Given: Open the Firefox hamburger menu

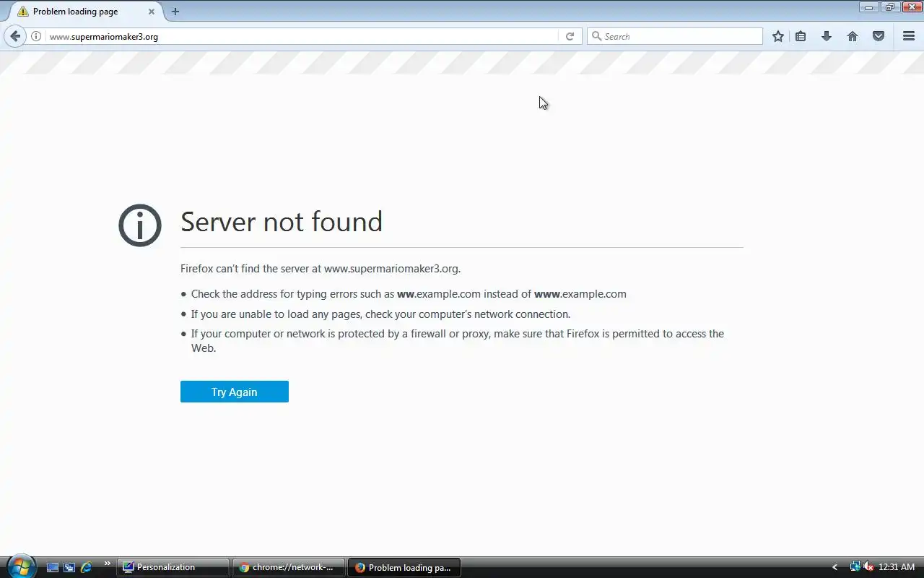Looking at the screenshot, I should click(909, 36).
